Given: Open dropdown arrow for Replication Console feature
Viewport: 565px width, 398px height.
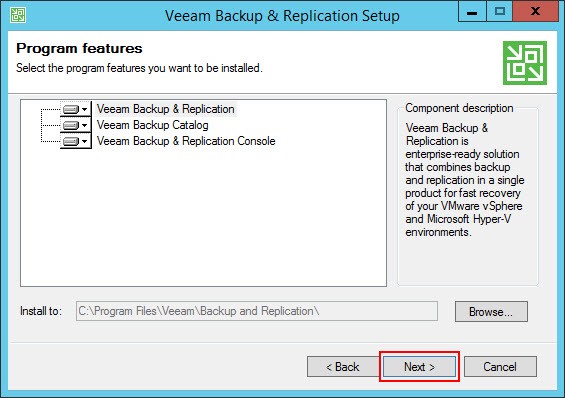Looking at the screenshot, I should [84, 141].
